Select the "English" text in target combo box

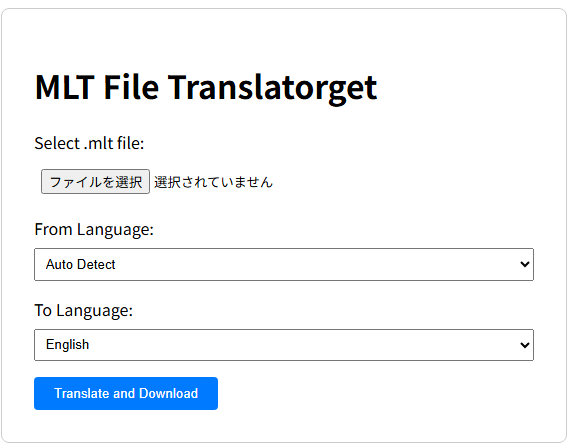click(67, 345)
